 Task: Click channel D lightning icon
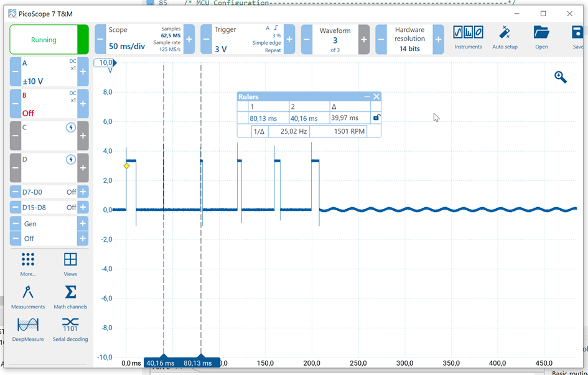click(70, 160)
